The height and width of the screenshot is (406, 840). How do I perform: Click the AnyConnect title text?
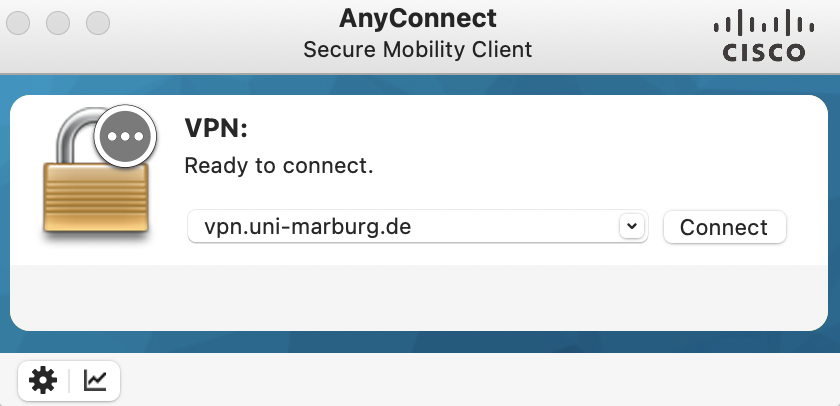(418, 18)
